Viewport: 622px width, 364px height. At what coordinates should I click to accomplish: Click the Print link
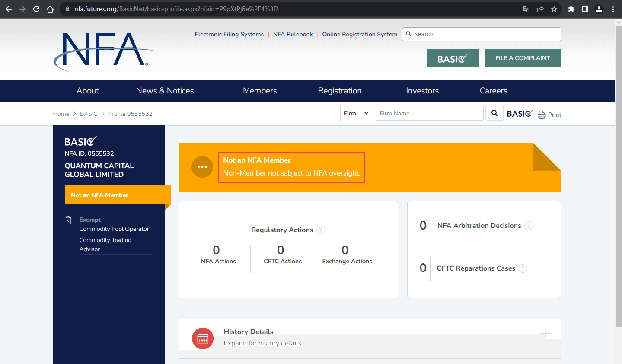click(555, 115)
